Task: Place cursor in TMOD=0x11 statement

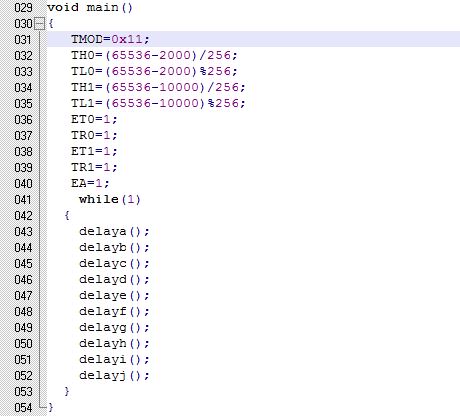Action: [110, 39]
